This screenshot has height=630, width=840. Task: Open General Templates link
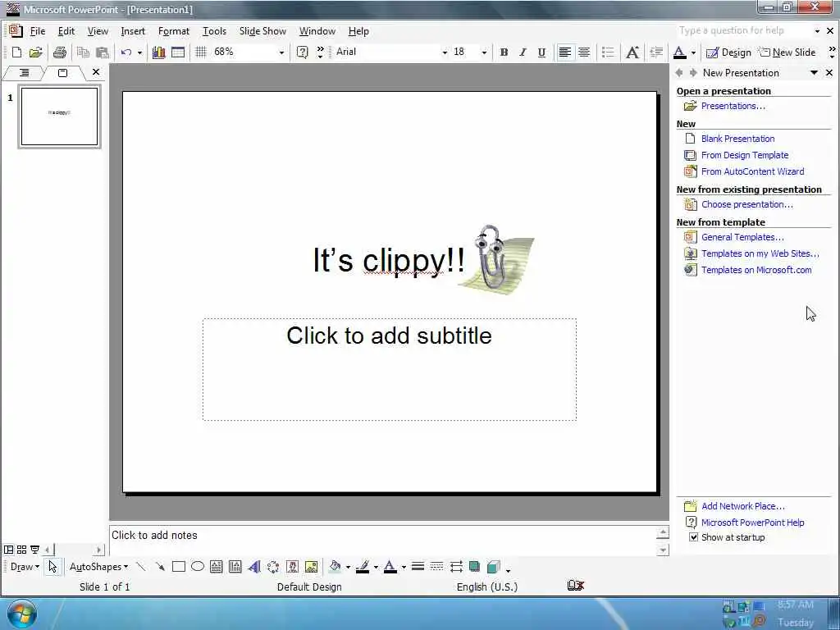click(x=742, y=237)
